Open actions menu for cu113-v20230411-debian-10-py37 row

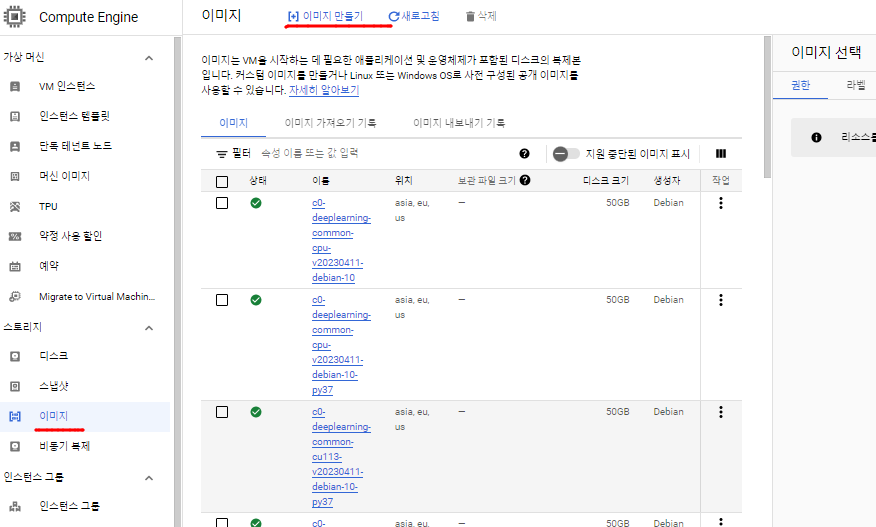(x=721, y=412)
